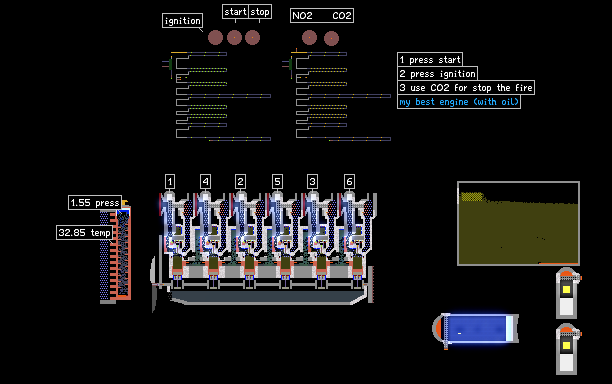Click the stop round button
612x384 pixels.
tap(253, 37)
